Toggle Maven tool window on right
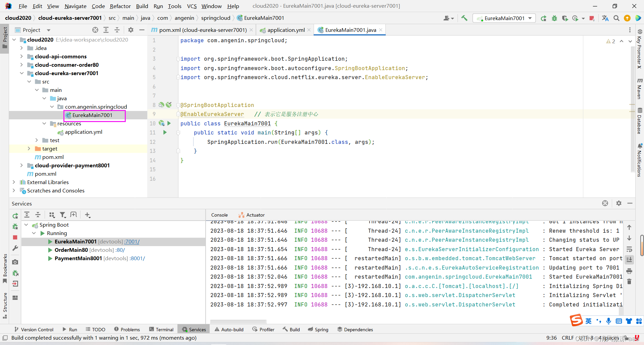This screenshot has width=644, height=345. [x=639, y=89]
